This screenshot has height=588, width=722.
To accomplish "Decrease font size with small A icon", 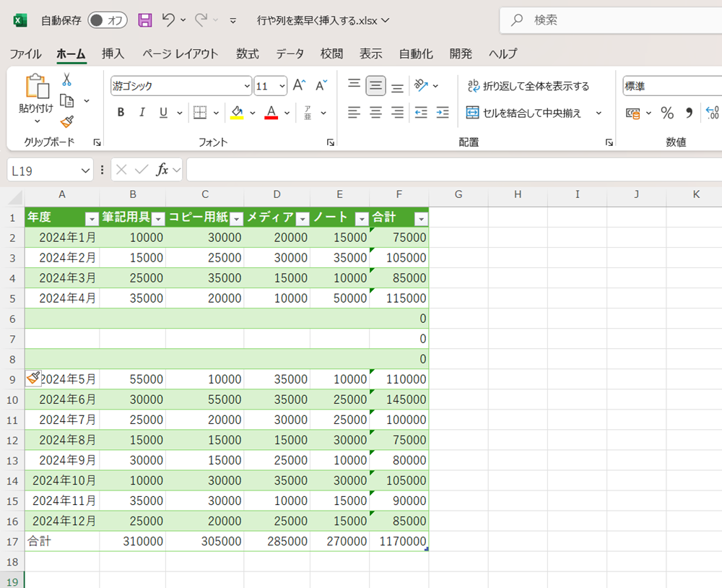I will pos(321,85).
